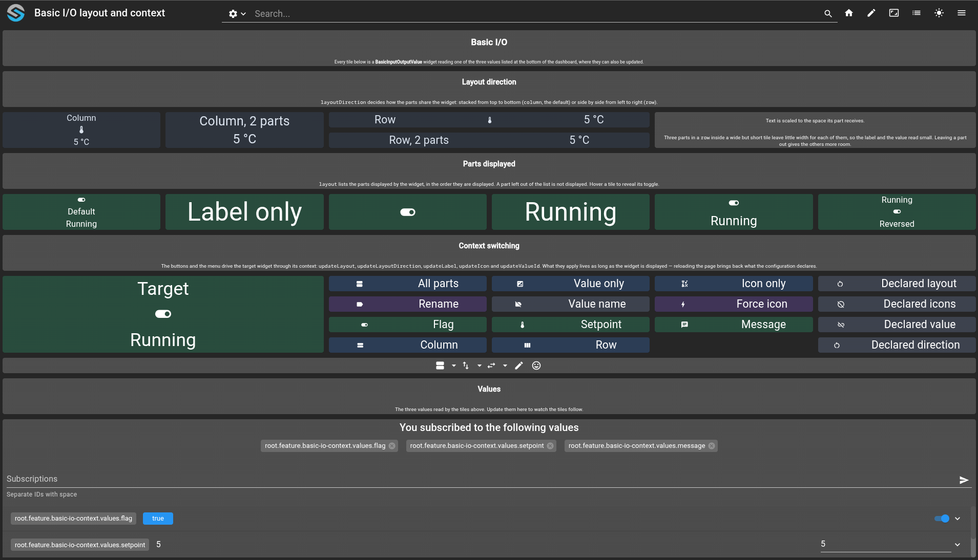Viewport: 978px width, 560px height.
Task: Toggle the flag value switch
Action: tap(942, 519)
